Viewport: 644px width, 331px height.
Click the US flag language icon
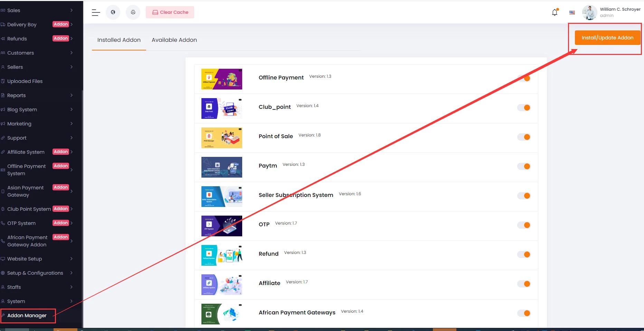[x=572, y=12]
